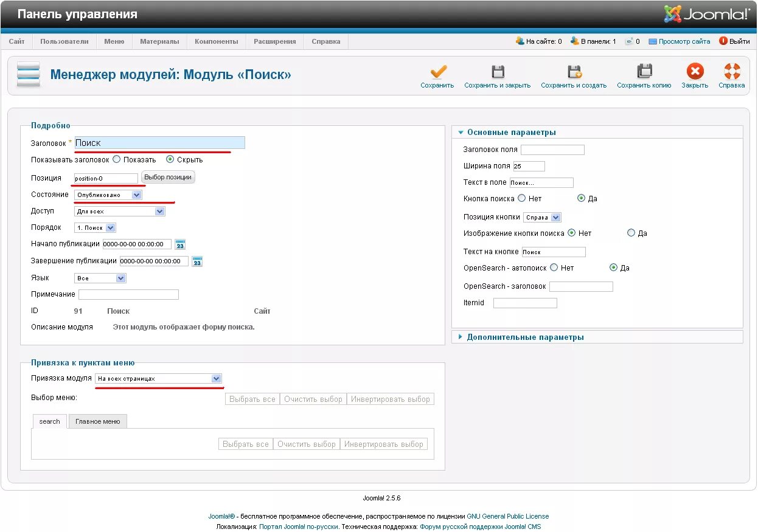Set OpenSearch - автопоиск to Да
Image resolution: width=758 pixels, height=532 pixels.
click(613, 268)
